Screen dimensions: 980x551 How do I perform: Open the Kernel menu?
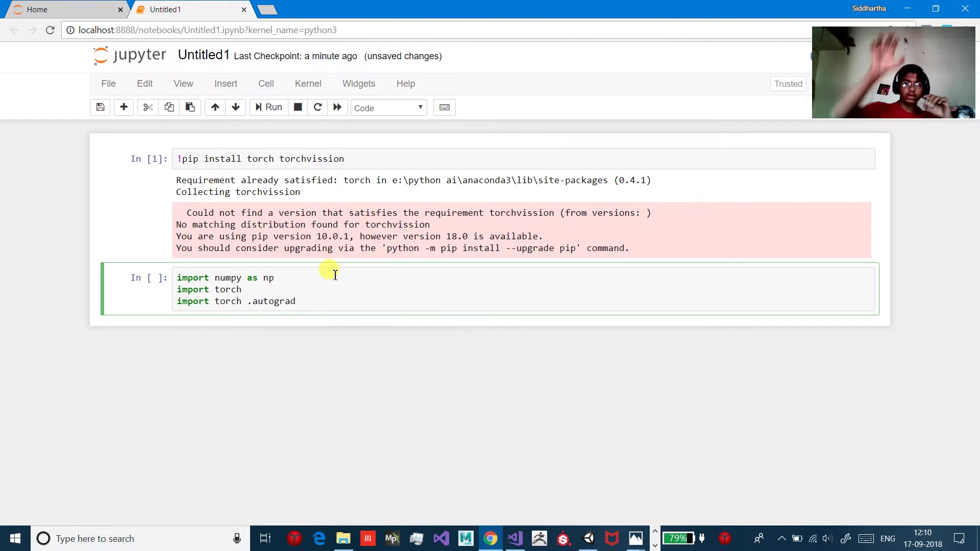(x=308, y=84)
